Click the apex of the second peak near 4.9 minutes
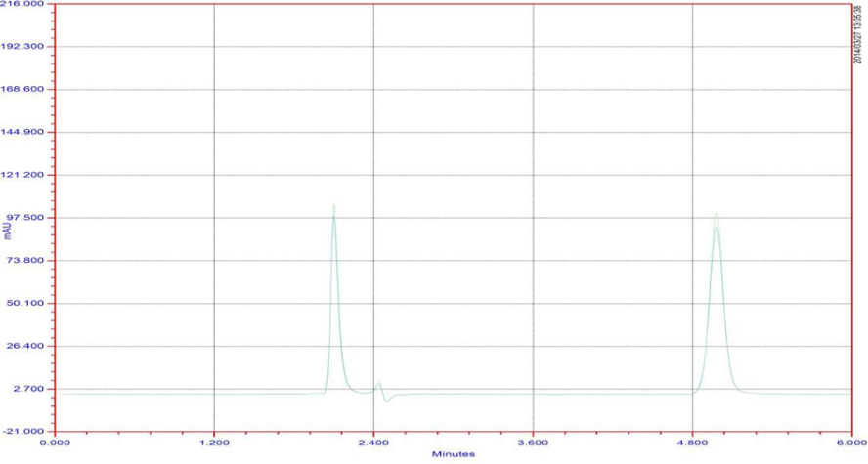Viewport: 868px width, 464px height. click(x=716, y=214)
